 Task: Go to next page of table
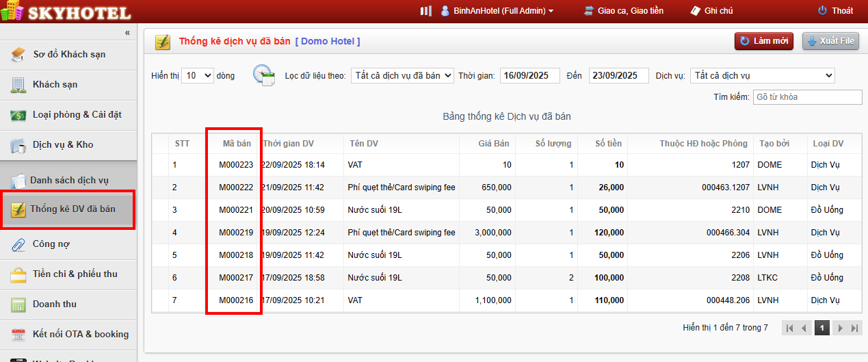(840, 328)
